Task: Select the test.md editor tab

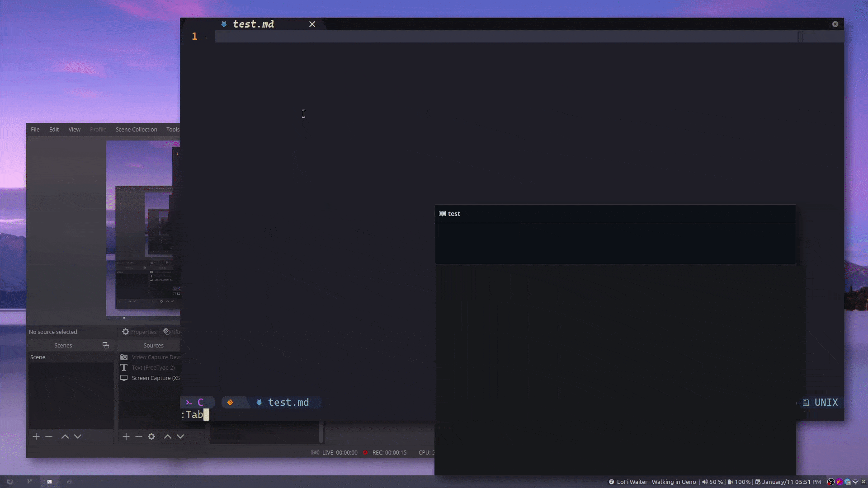Action: [x=253, y=24]
